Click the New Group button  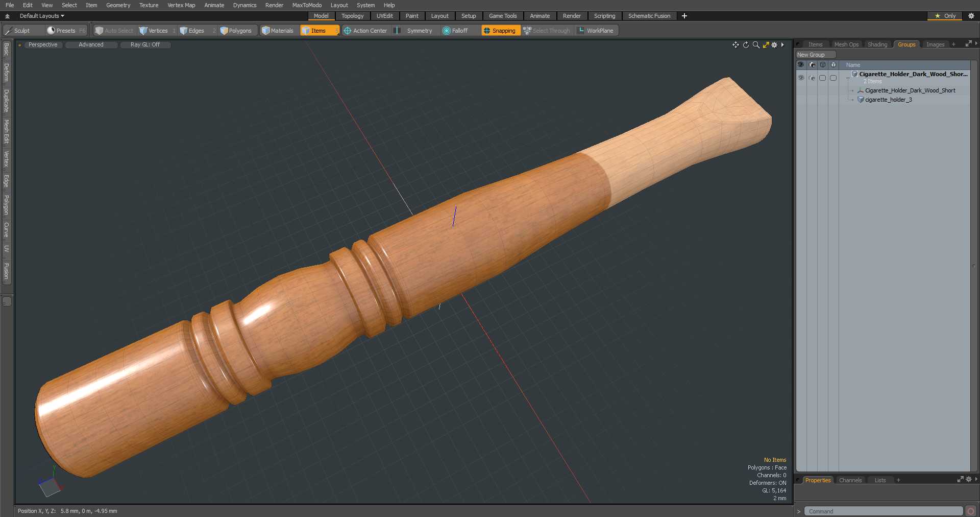click(x=816, y=55)
